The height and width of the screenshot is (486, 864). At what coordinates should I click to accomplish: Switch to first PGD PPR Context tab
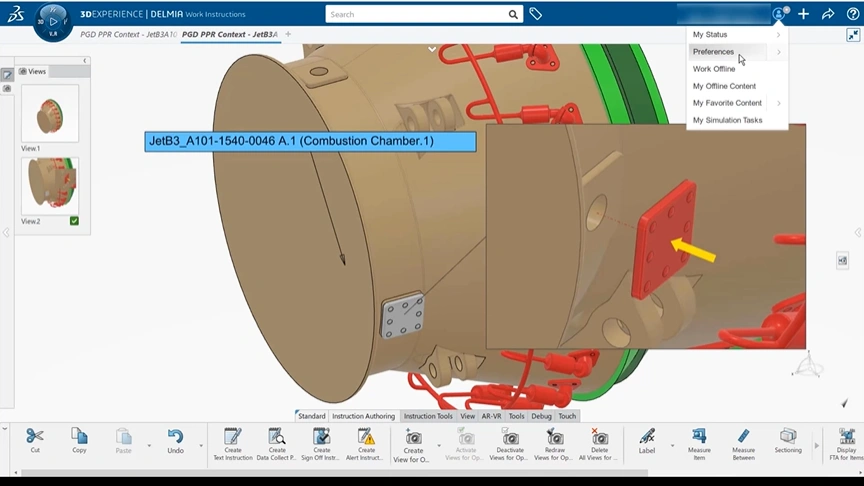coord(128,34)
